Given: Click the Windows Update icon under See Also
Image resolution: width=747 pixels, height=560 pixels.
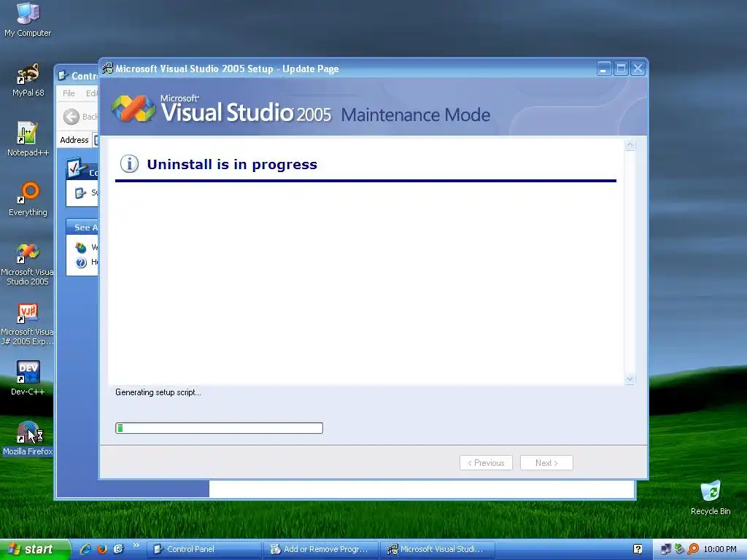Looking at the screenshot, I should point(81,247).
